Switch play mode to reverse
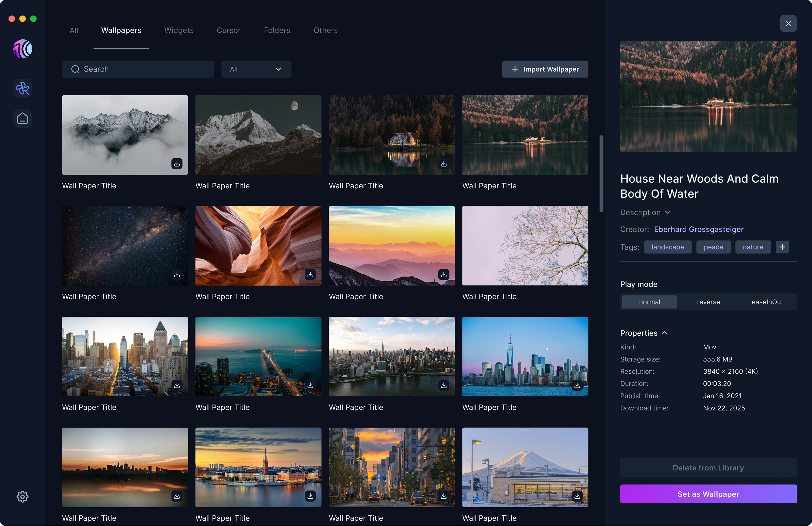The image size is (812, 526). coord(708,302)
